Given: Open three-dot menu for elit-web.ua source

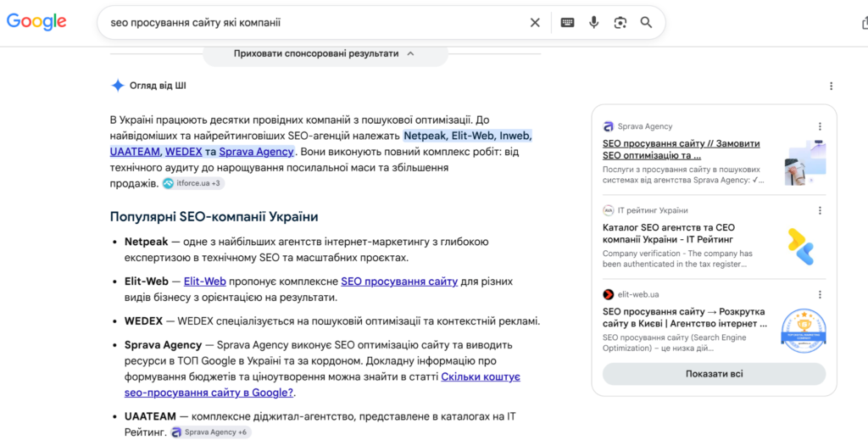Looking at the screenshot, I should click(x=820, y=295).
